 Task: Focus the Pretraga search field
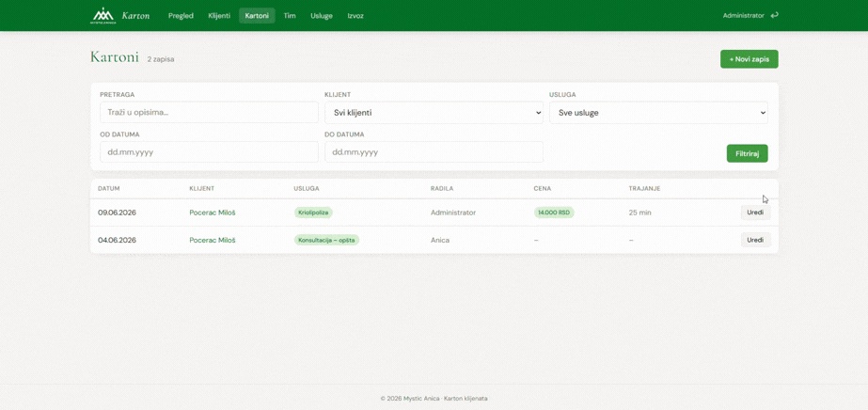pos(210,112)
